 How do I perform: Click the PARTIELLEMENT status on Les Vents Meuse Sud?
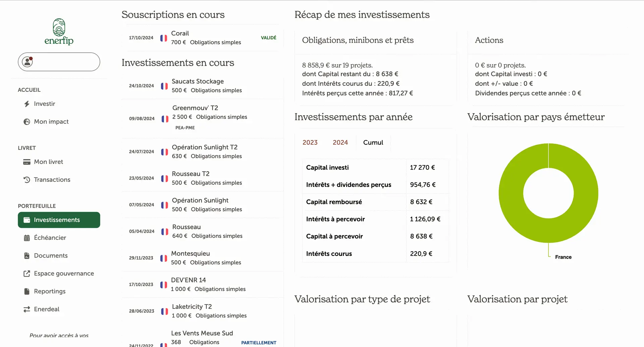259,343
